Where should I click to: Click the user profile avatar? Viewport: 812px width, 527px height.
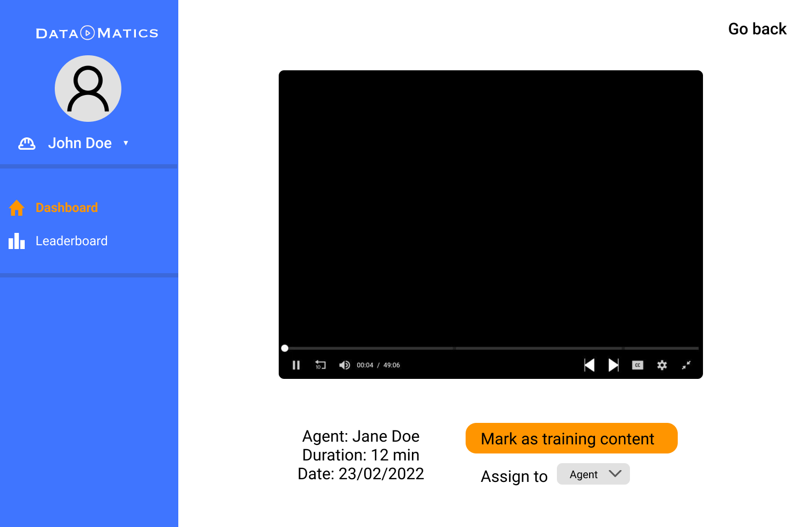point(88,89)
